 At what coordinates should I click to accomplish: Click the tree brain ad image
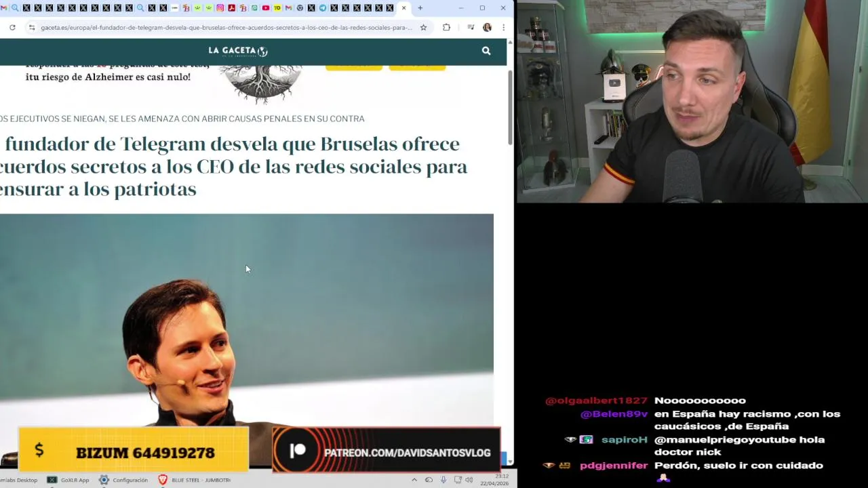262,83
